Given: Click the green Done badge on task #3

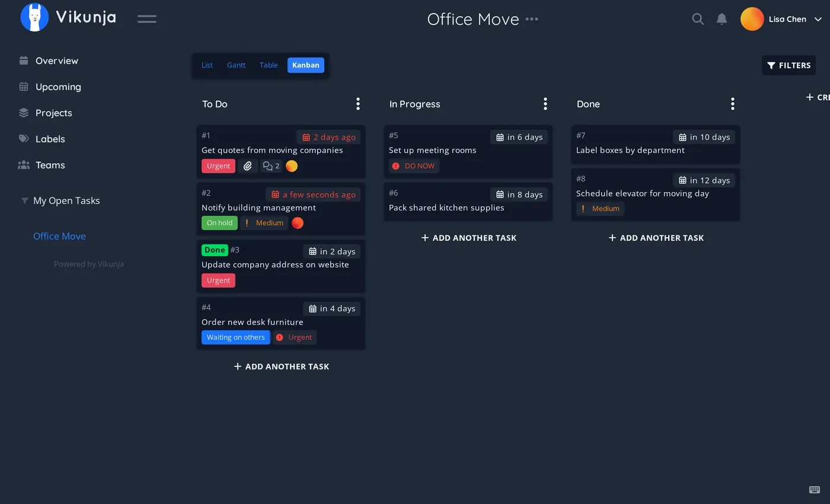Looking at the screenshot, I should coord(215,250).
